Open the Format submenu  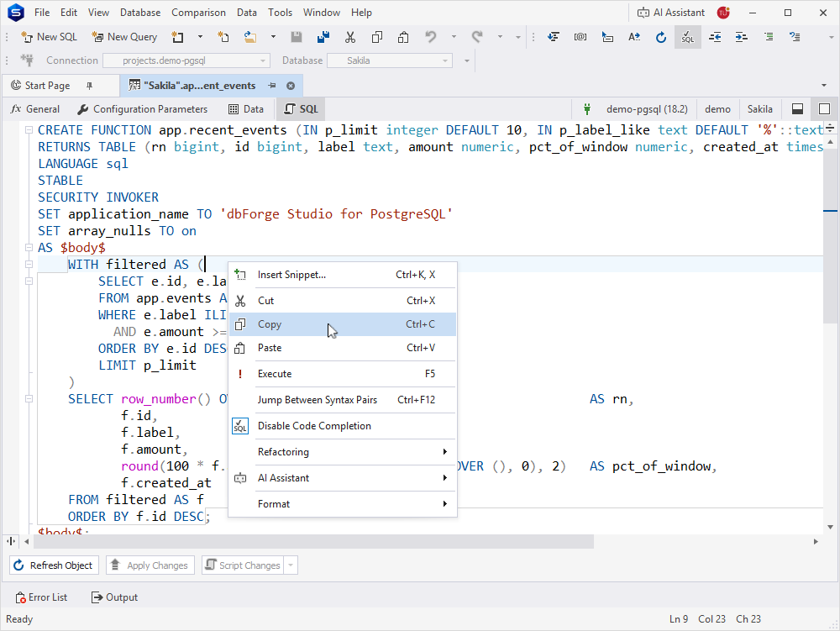point(343,503)
